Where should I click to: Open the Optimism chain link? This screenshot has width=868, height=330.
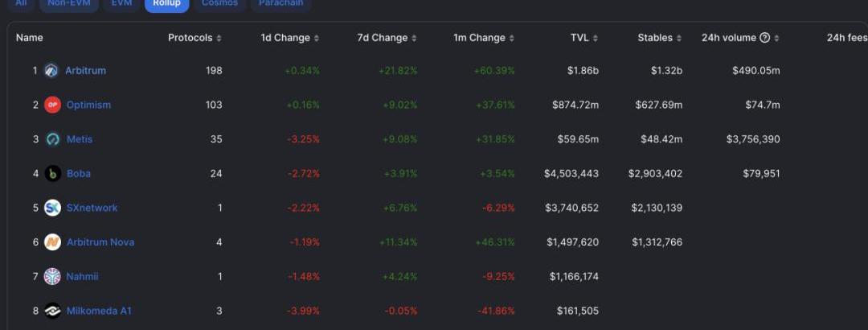tap(88, 105)
